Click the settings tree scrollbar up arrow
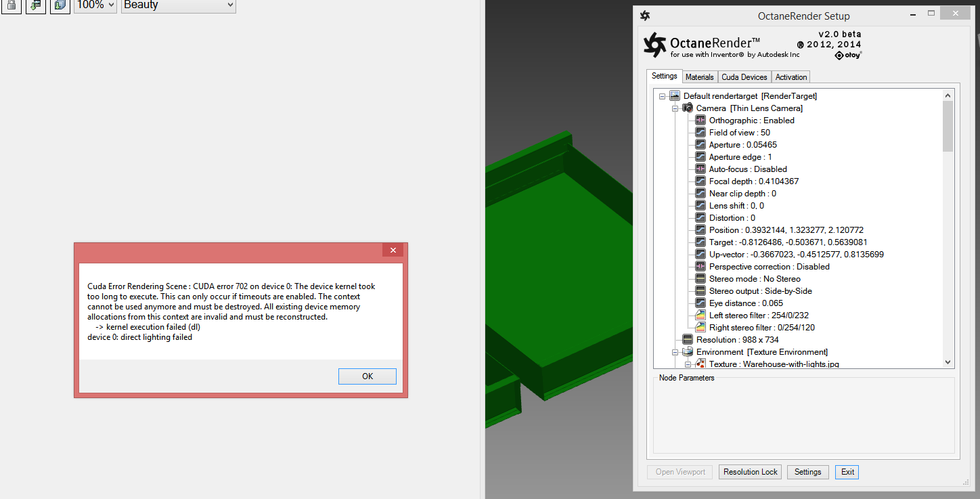 tap(948, 95)
